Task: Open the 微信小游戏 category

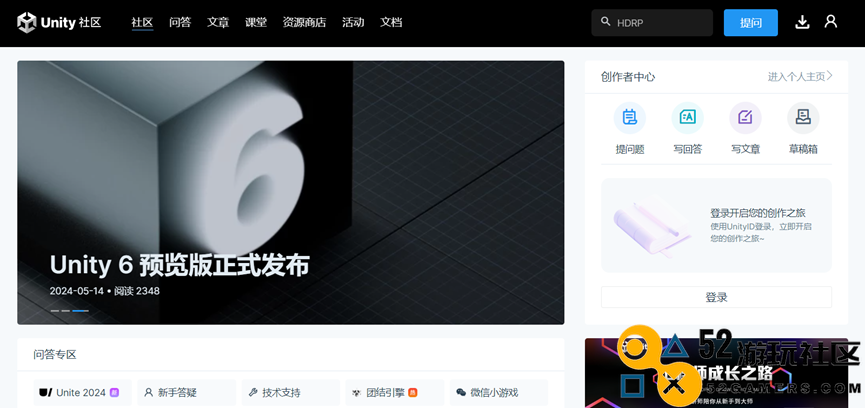Action: click(499, 393)
